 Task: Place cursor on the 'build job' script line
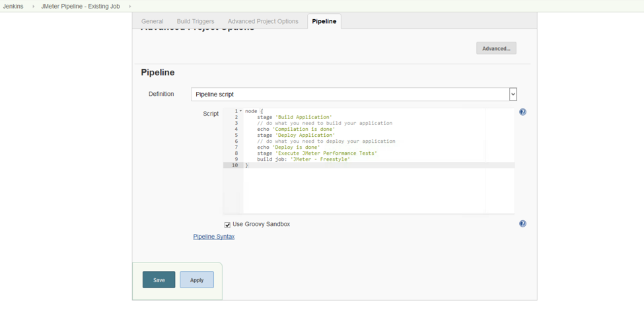304,159
